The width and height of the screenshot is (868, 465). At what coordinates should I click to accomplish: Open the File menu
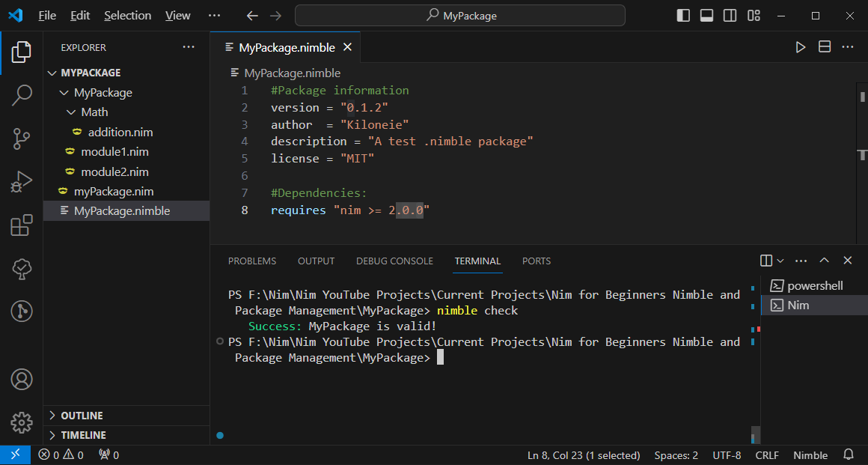point(47,16)
